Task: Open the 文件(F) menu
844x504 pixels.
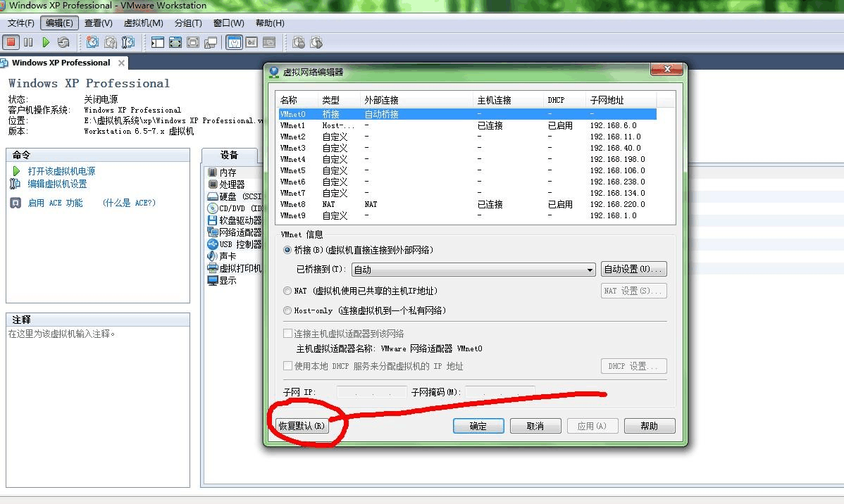Action: click(20, 23)
